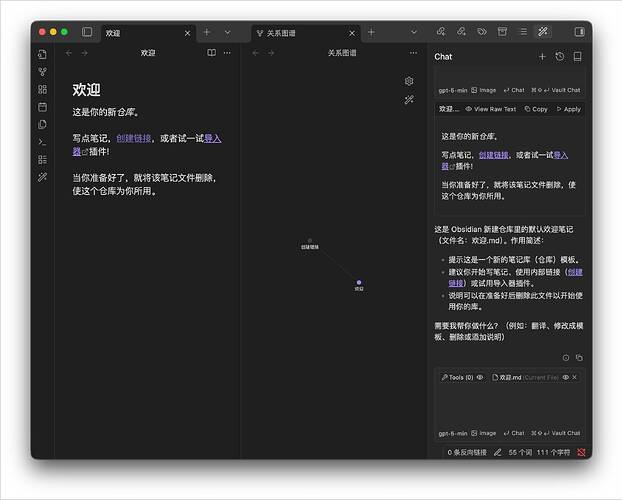Navigate forward in the 关系图谱 pane
The image size is (622, 500).
[x=271, y=53]
